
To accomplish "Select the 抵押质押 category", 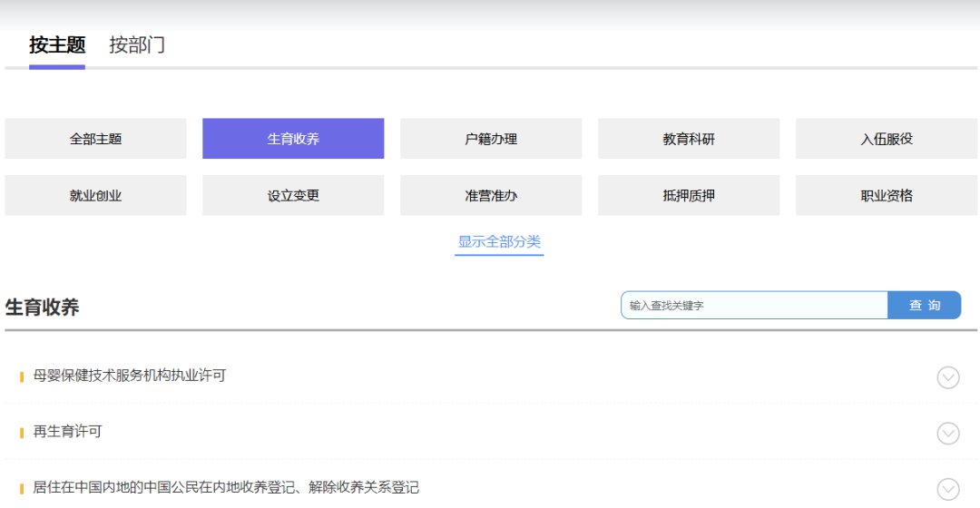I will (x=689, y=195).
